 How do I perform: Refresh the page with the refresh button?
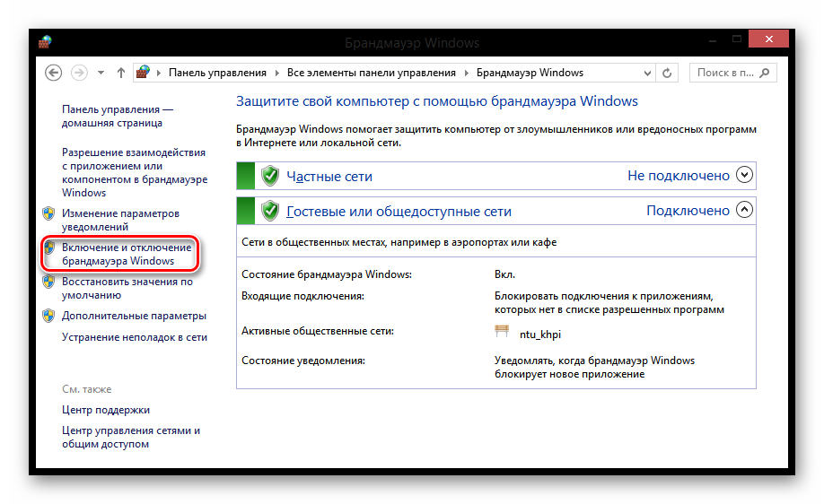pos(667,73)
